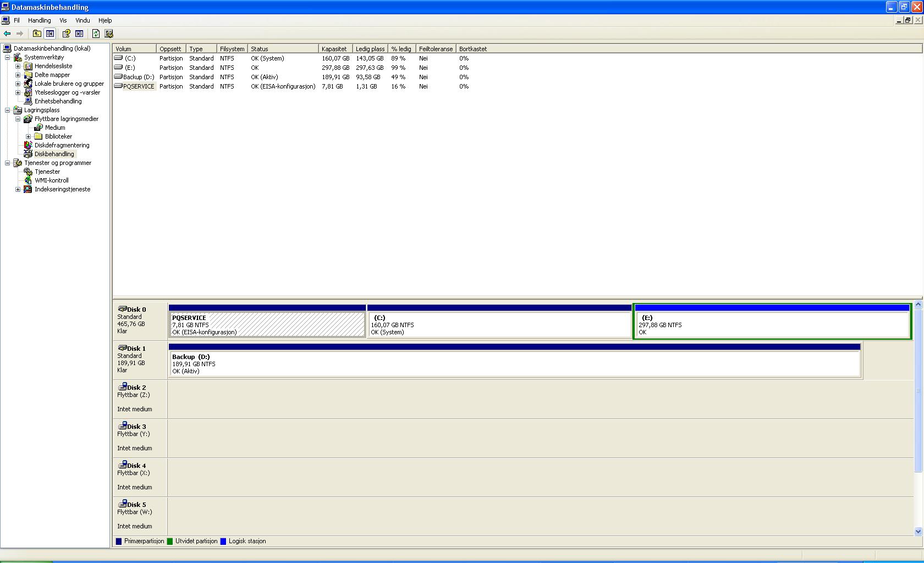Expand Lokale brukere og grupper node
The height and width of the screenshot is (563, 924).
point(18,84)
